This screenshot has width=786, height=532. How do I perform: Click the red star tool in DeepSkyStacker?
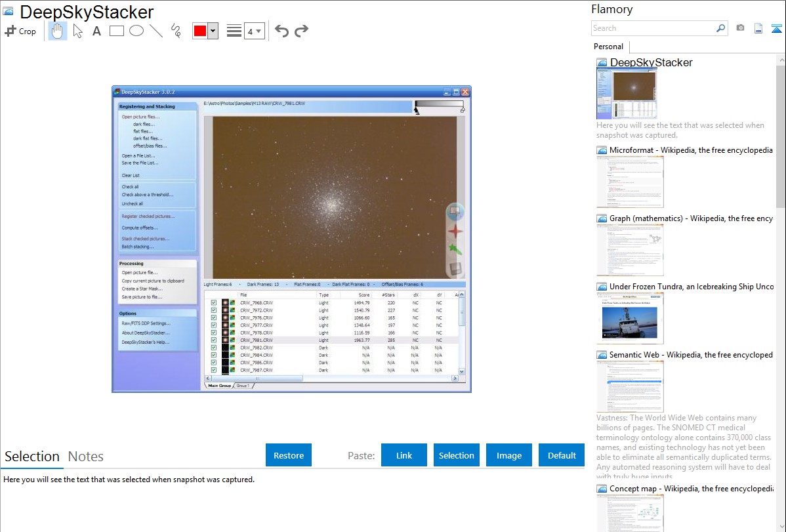[x=455, y=231]
